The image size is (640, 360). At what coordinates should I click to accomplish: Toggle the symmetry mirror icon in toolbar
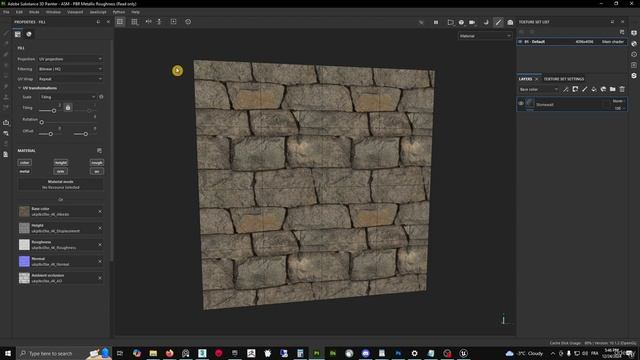[x=149, y=22]
